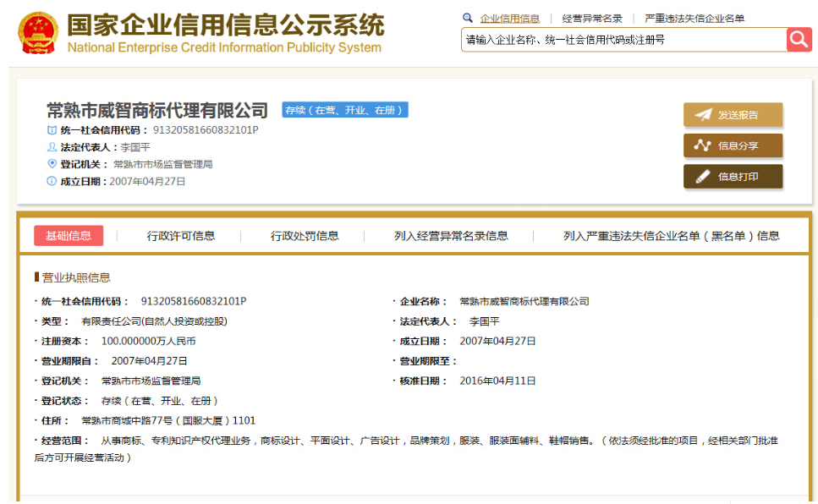Screen dimensions: 818x504
Task: Click the license 登记机关 value 常熟市市场监督管理局
Action: [x=151, y=381]
